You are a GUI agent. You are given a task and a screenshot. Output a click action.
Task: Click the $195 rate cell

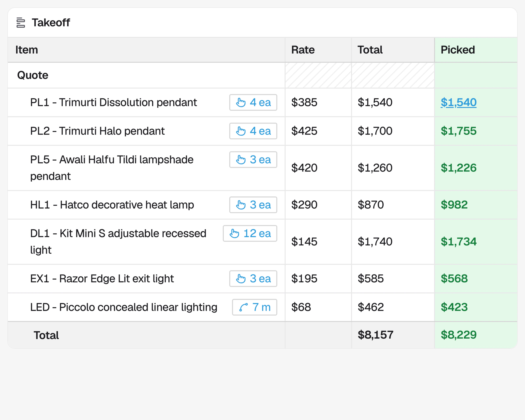click(318, 278)
